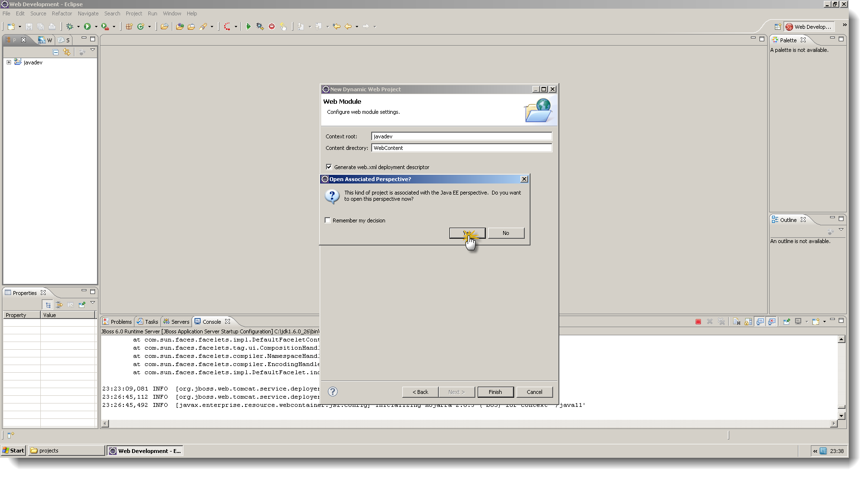
Task: Run the application using the green Run icon
Action: click(x=87, y=26)
